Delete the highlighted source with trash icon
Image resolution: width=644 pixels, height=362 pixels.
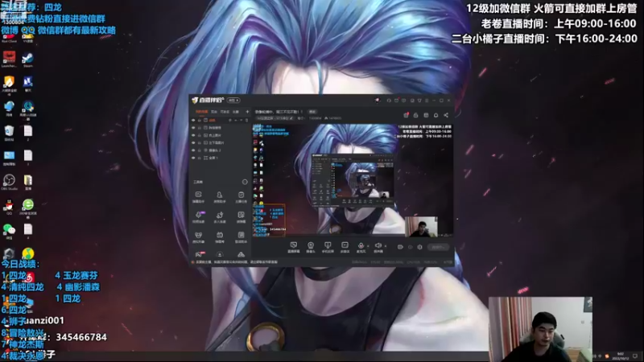247,120
